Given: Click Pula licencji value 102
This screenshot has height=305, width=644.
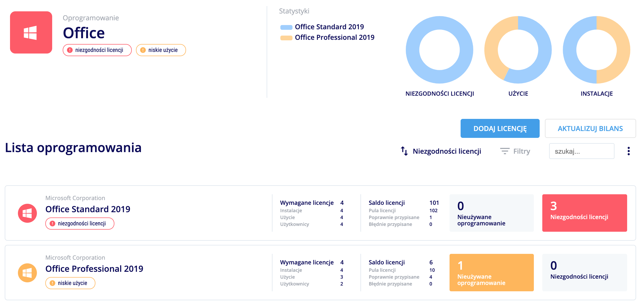Looking at the screenshot, I should point(433,210).
